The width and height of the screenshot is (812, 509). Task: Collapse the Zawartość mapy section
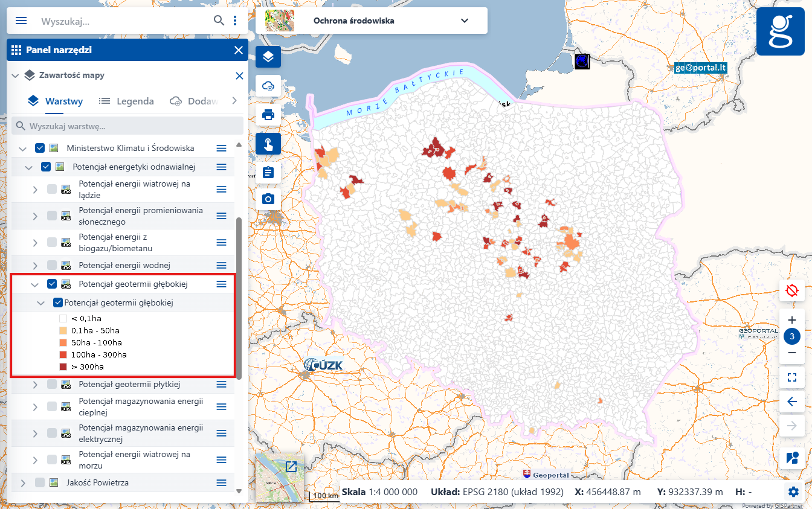(x=14, y=75)
